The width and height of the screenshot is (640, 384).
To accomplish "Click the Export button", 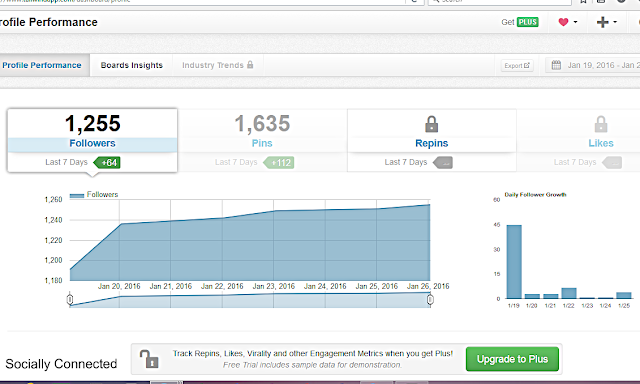I will pyautogui.click(x=517, y=65).
